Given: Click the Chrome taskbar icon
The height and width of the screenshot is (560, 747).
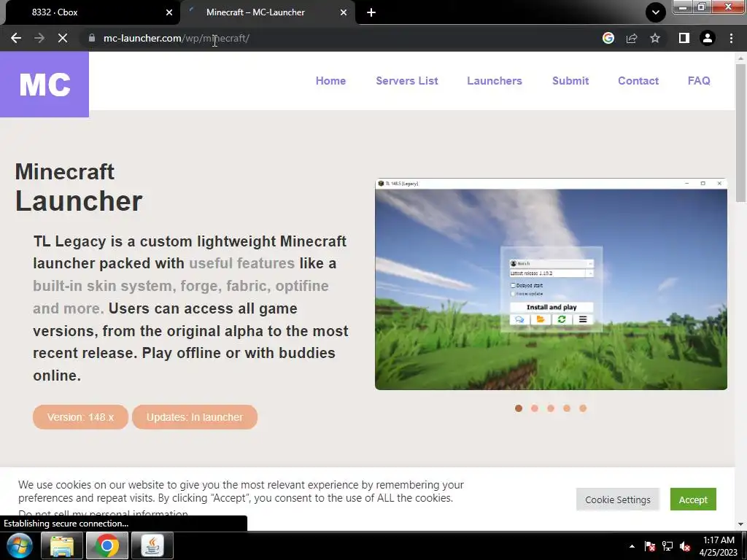Looking at the screenshot, I should (x=107, y=545).
